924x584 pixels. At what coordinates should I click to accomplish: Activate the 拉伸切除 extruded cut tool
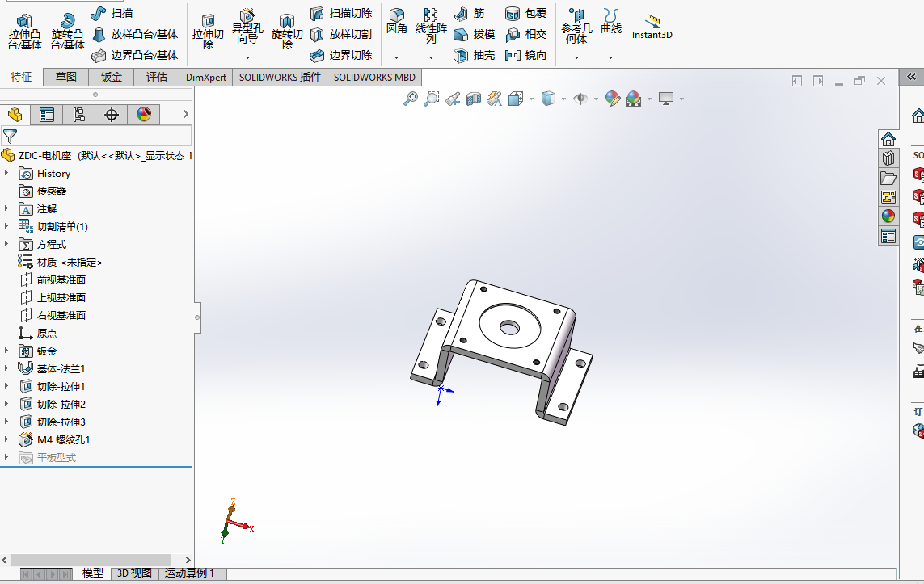click(x=208, y=32)
